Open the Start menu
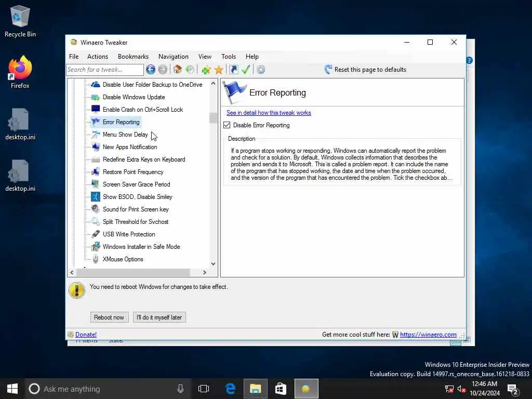 [x=12, y=389]
